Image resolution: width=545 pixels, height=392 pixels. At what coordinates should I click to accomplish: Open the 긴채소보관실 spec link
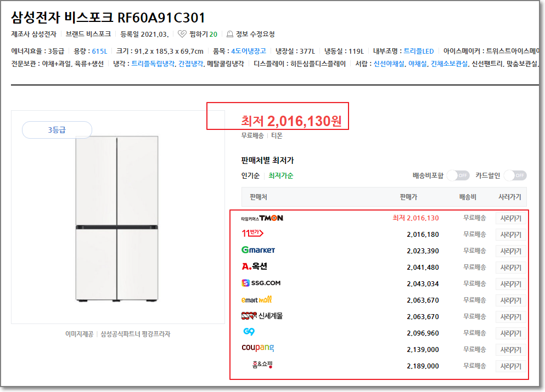click(x=449, y=64)
